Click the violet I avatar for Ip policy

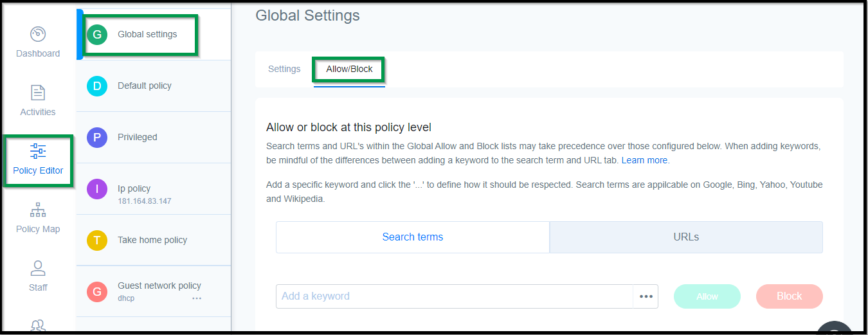(97, 189)
